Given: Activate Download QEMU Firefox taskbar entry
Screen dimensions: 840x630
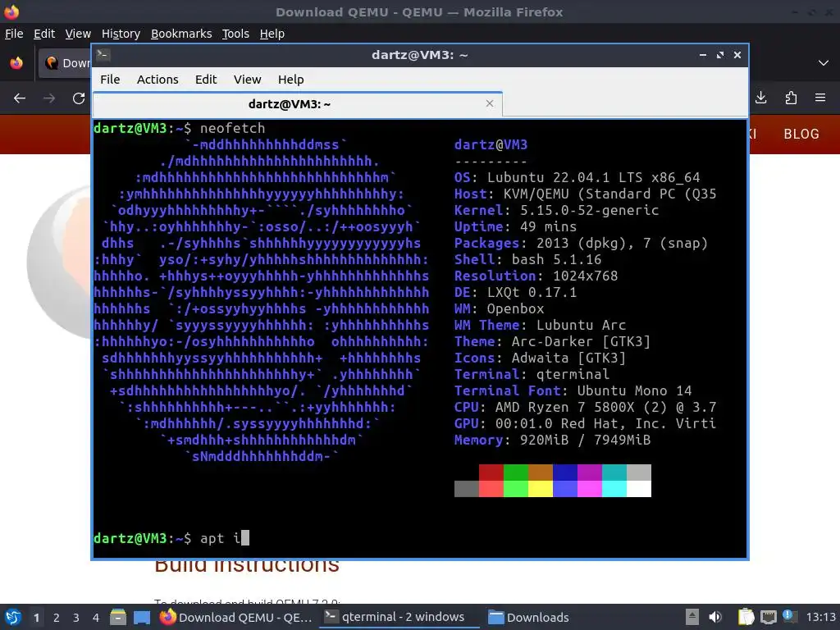Looking at the screenshot, I should pyautogui.click(x=236, y=617).
